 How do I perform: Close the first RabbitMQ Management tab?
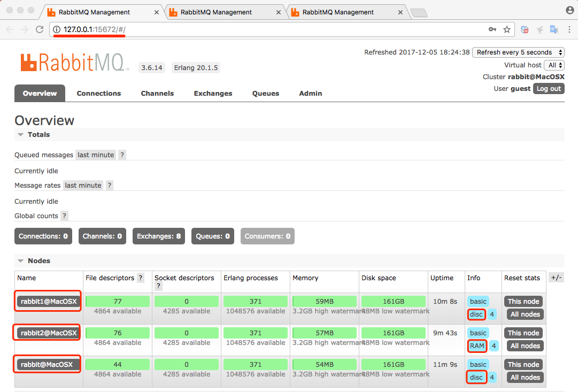click(157, 12)
